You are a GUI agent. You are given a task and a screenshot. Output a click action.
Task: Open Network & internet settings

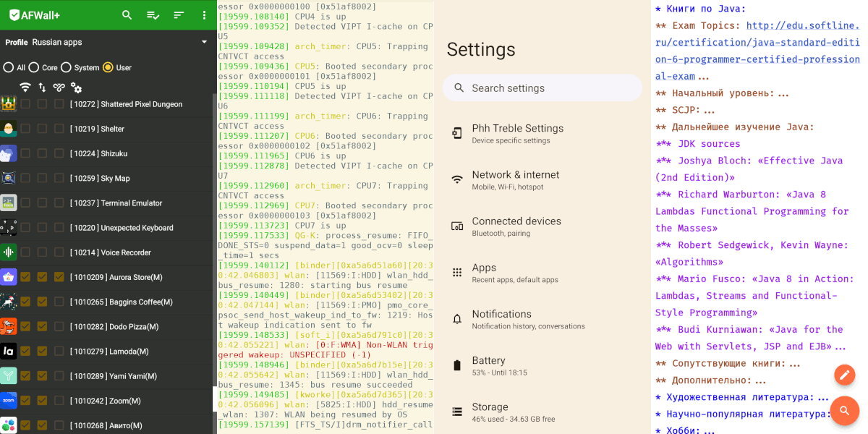[x=542, y=180]
